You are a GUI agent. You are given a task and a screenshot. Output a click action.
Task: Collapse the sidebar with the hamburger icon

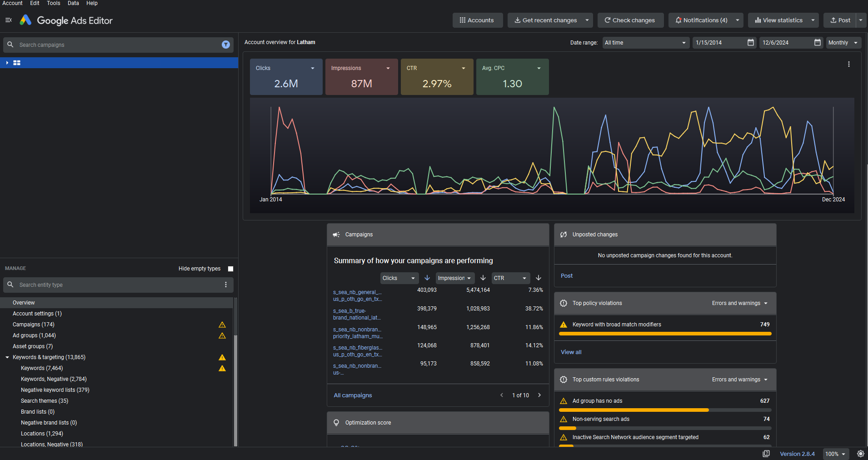click(8, 20)
